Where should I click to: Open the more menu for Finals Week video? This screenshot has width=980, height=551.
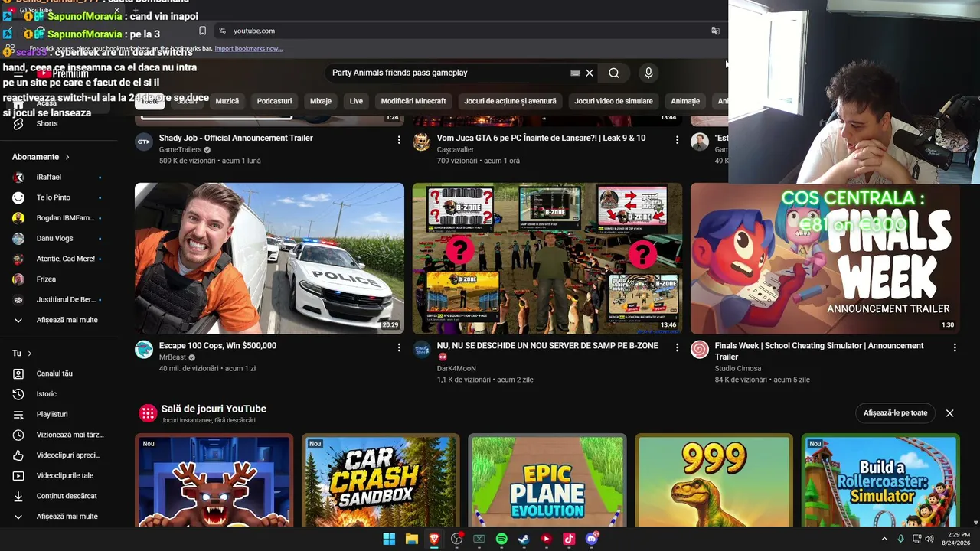coord(955,347)
